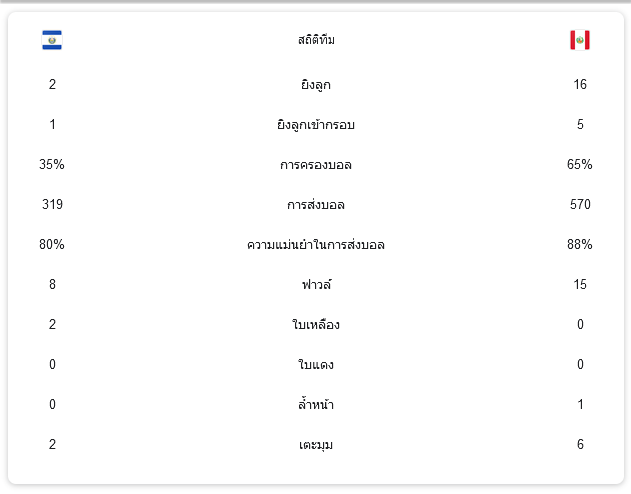
Task: Click the ล้ำหน้า stat label
Action: [316, 403]
